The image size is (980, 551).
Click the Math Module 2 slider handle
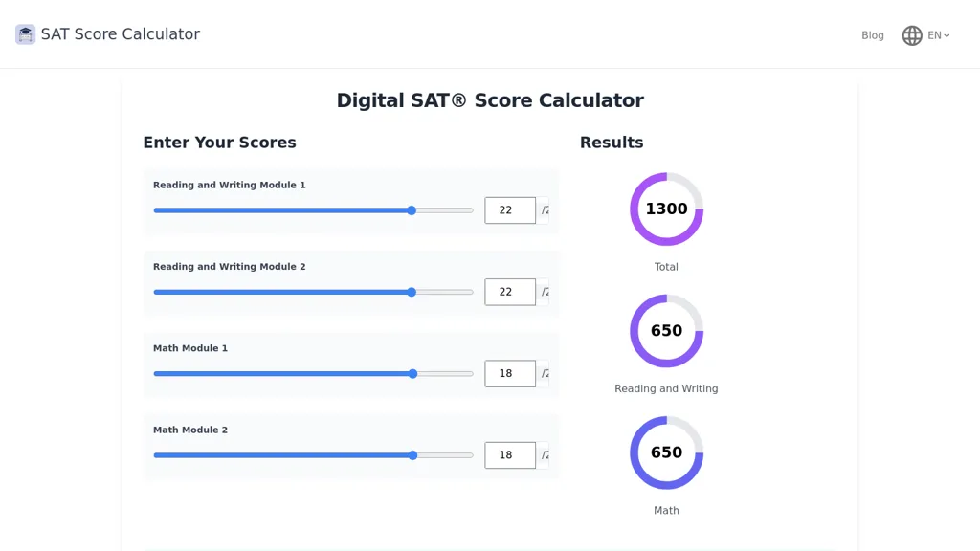412,455
